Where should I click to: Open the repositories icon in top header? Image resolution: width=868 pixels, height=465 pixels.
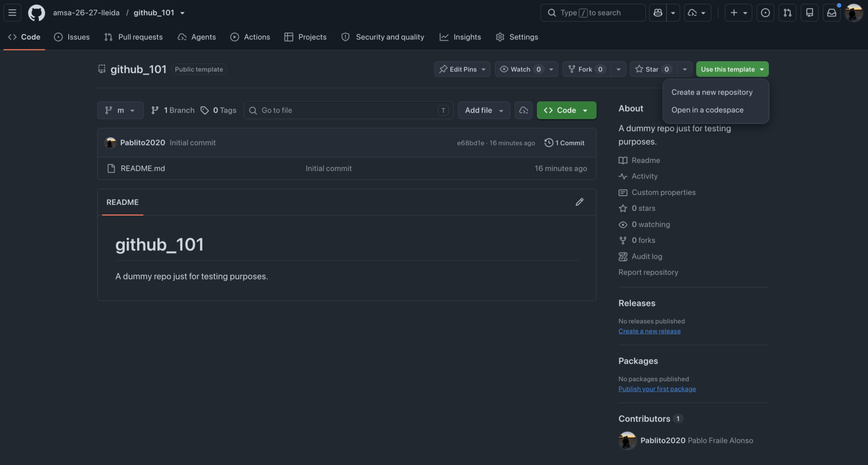(809, 13)
